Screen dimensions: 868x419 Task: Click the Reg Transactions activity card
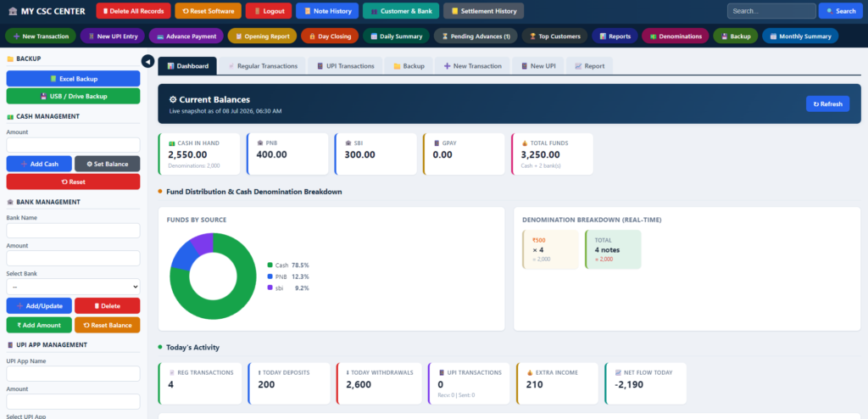click(x=200, y=383)
